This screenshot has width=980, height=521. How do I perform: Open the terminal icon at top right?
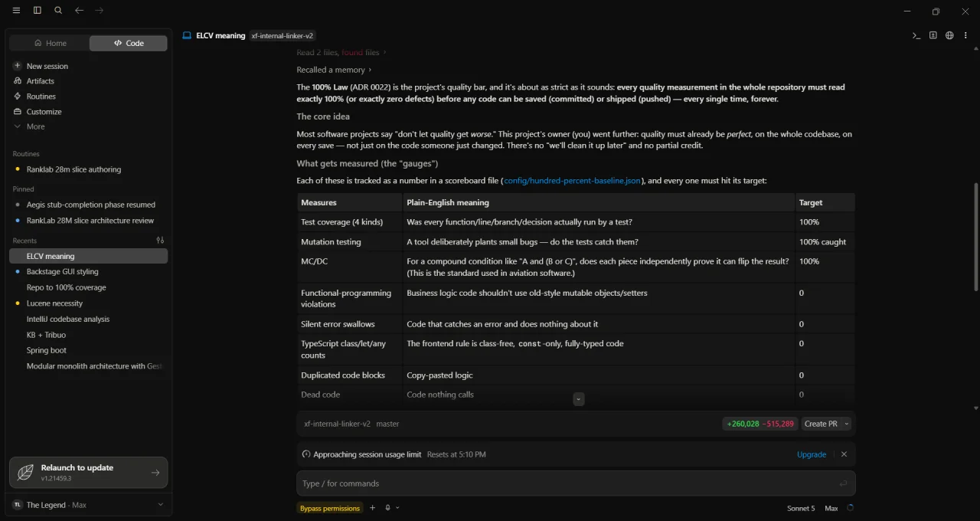(916, 35)
